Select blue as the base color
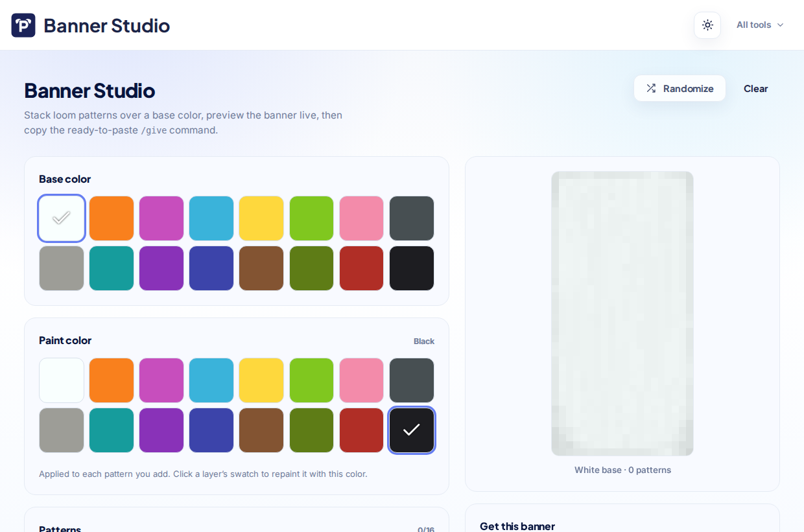The height and width of the screenshot is (532, 804). [x=211, y=268]
